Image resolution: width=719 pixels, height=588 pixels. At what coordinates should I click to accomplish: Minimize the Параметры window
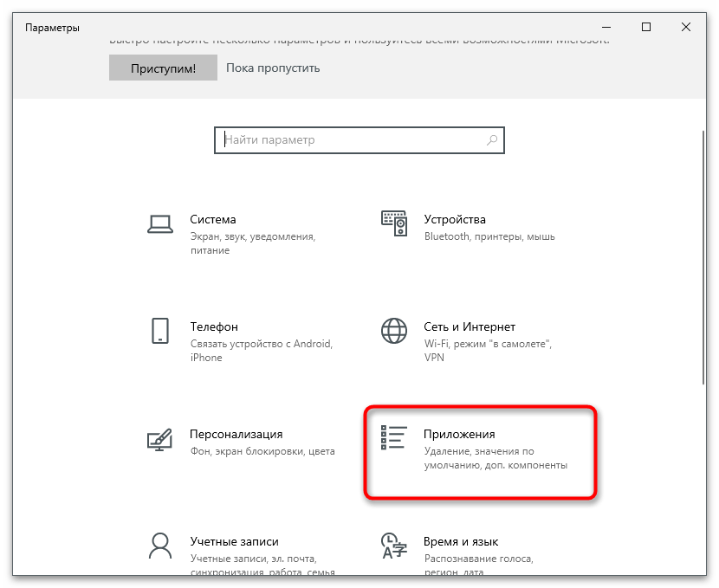click(x=606, y=27)
